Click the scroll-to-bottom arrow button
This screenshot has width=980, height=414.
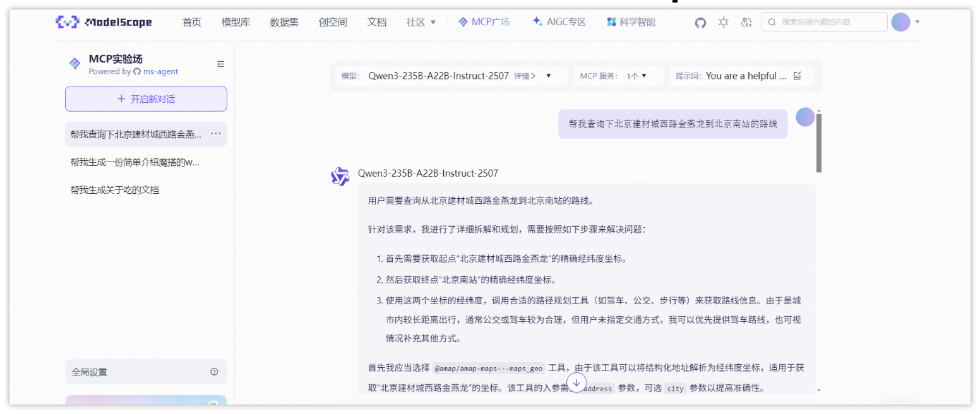pos(577,382)
